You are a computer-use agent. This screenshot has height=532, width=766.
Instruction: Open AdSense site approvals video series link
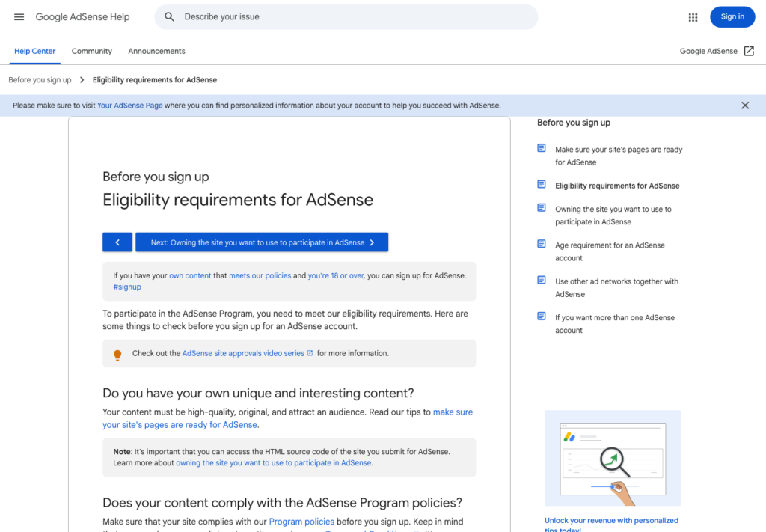[243, 353]
